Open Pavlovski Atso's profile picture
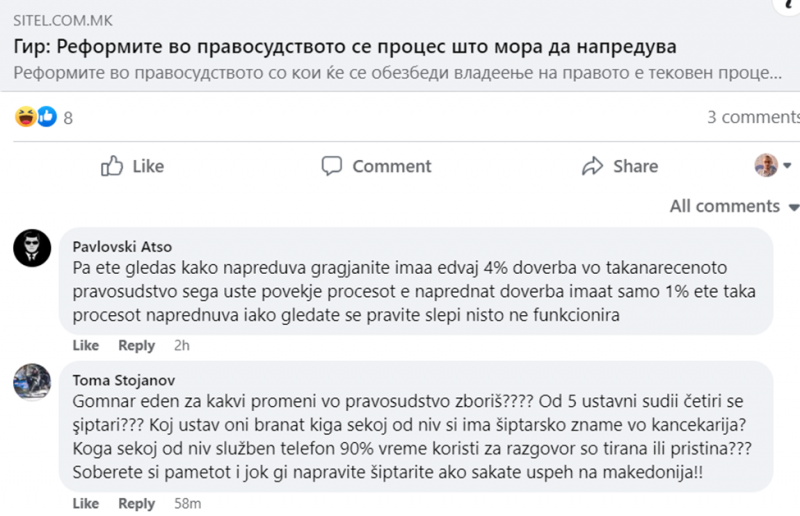 coord(32,247)
